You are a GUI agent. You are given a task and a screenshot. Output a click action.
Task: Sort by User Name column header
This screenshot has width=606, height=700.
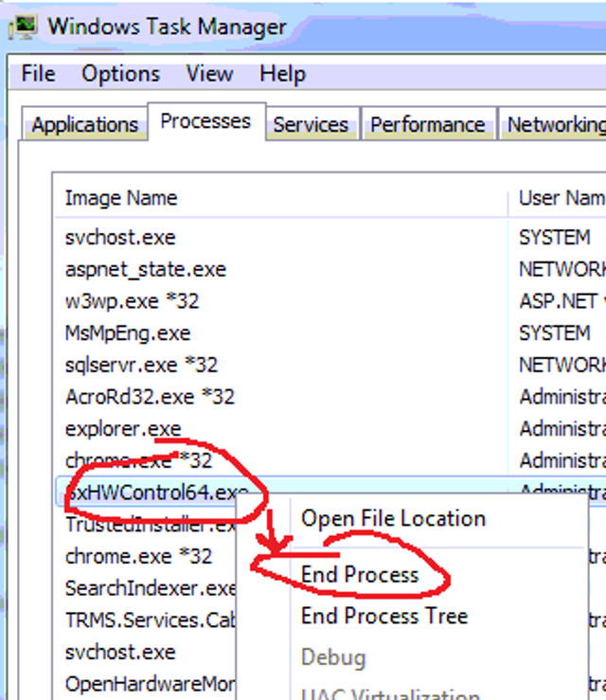point(558,198)
